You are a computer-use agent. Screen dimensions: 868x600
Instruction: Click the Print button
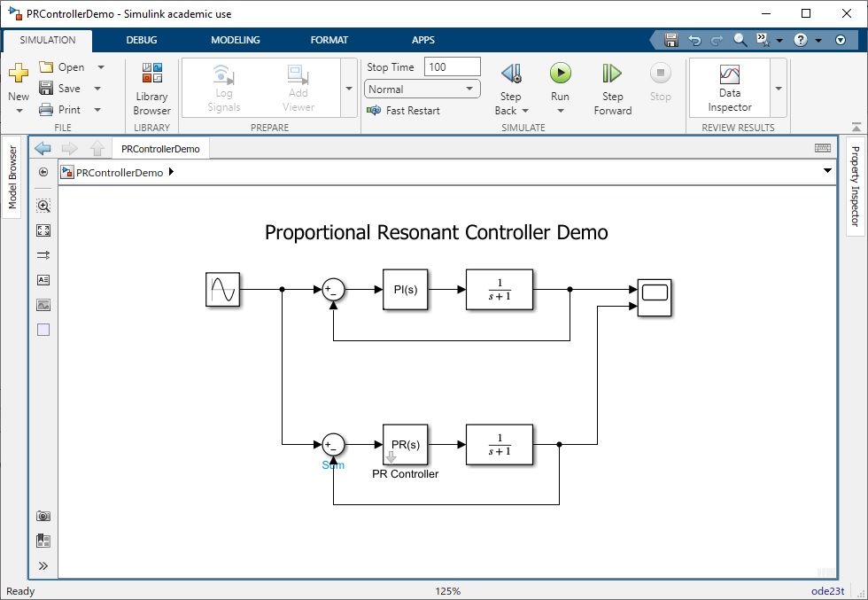(x=60, y=110)
